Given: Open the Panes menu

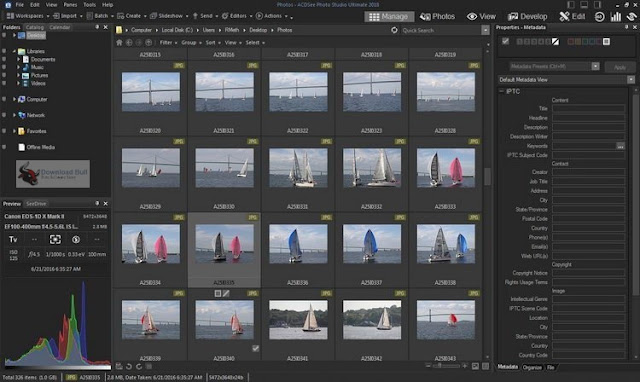Looking at the screenshot, I should point(70,5).
